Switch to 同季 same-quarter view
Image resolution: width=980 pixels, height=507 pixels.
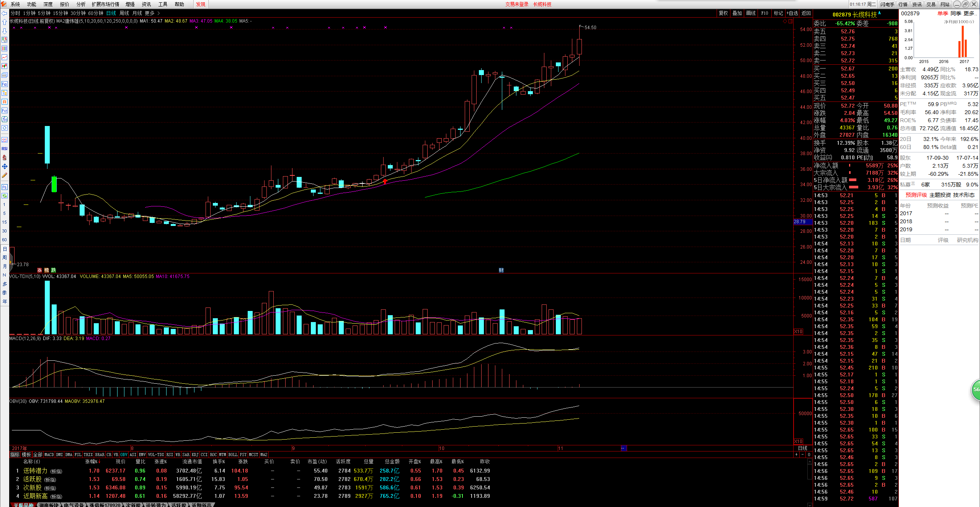point(956,13)
